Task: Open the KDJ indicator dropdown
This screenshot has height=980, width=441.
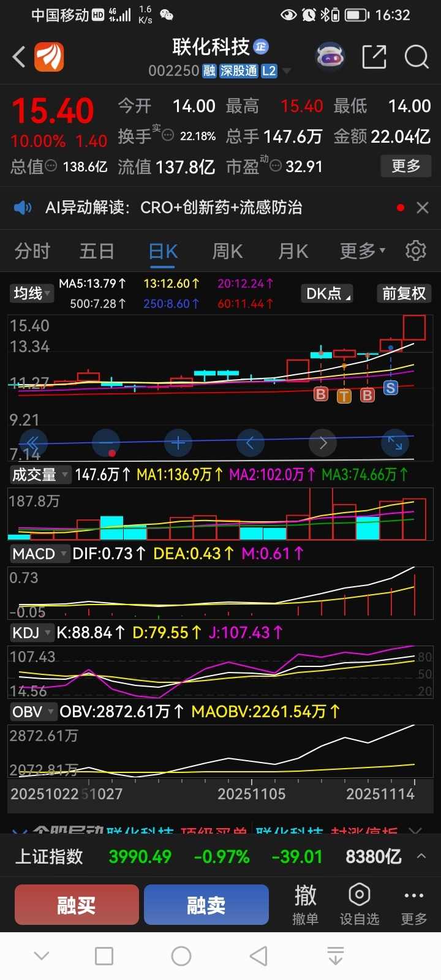Action: tap(32, 633)
